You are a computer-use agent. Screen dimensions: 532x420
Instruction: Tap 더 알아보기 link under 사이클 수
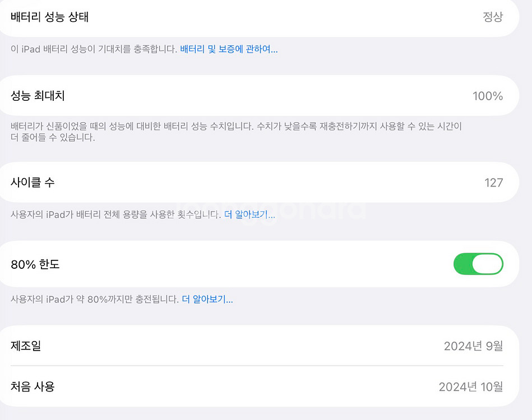point(249,214)
